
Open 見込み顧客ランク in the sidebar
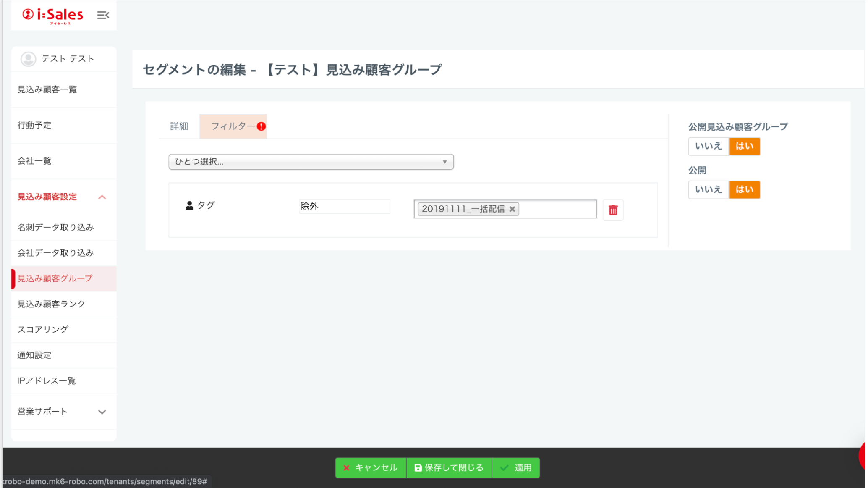tap(51, 304)
